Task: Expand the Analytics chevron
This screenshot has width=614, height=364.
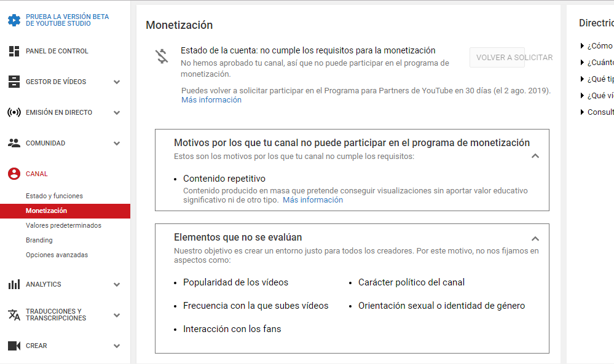Action: click(117, 285)
